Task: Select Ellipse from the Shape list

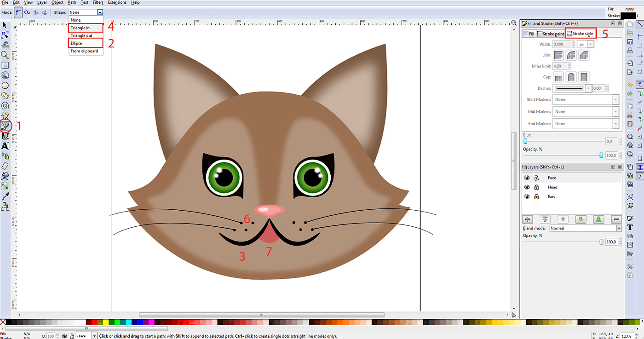Action: point(86,43)
